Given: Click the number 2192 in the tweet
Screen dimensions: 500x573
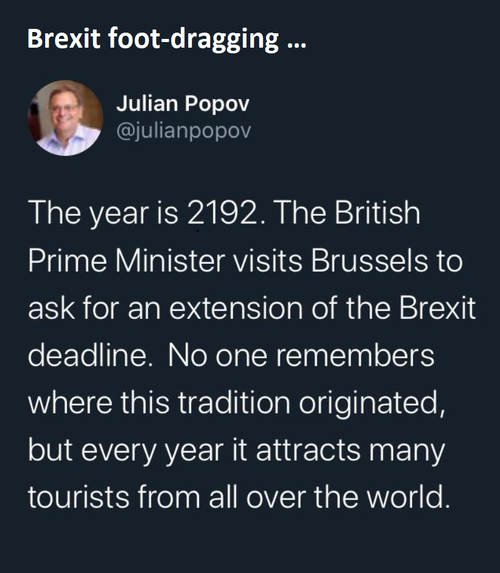Looking at the screenshot, I should (x=222, y=213).
